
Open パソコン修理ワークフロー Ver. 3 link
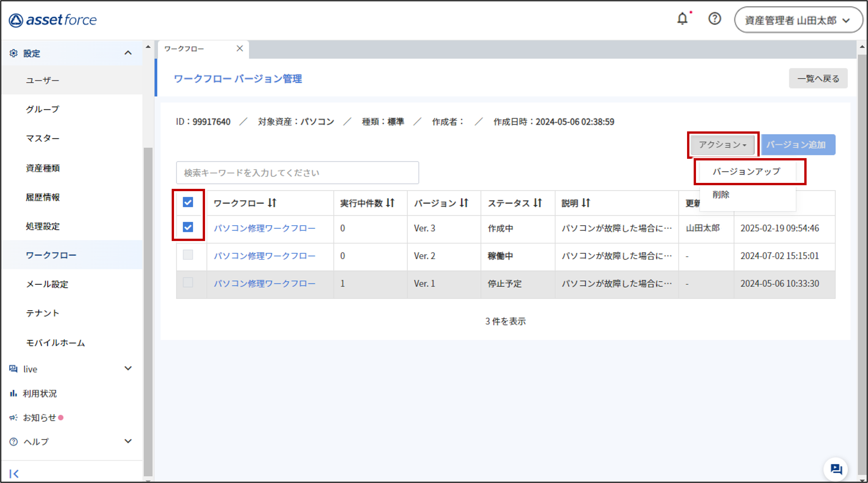click(264, 228)
